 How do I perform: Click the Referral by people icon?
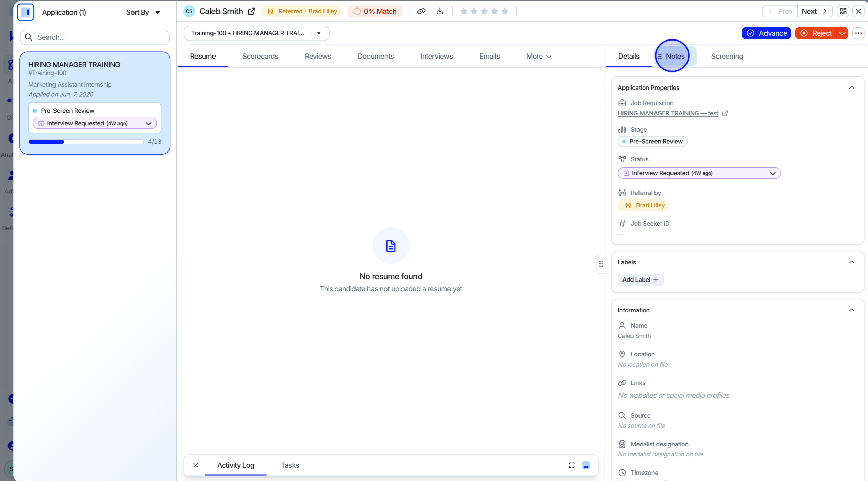click(622, 193)
